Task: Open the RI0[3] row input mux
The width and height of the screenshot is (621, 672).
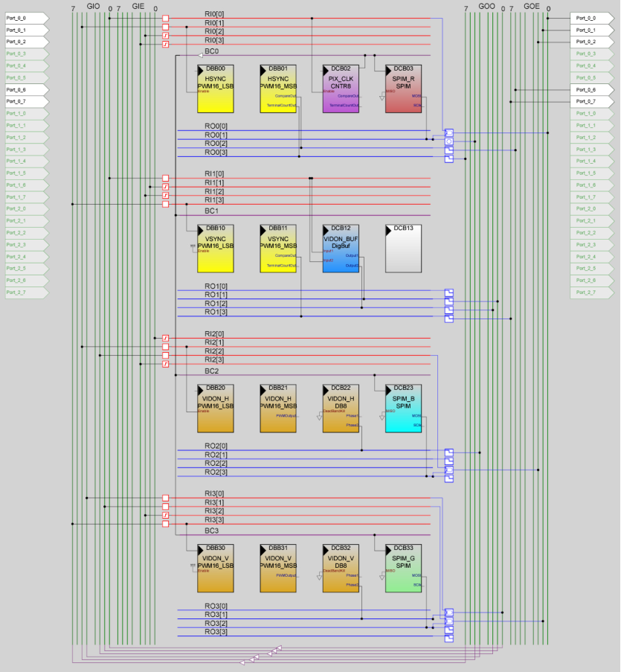Action: pos(166,44)
